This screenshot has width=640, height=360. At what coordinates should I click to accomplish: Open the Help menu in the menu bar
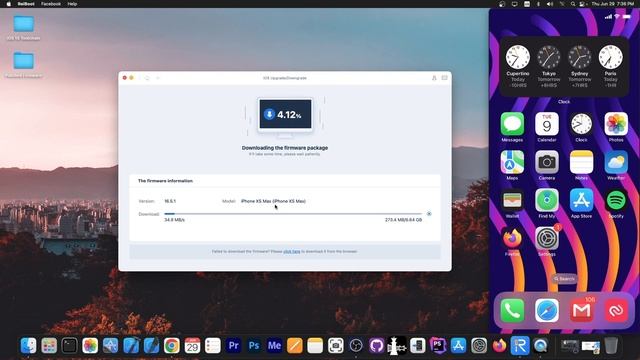pos(72,4)
